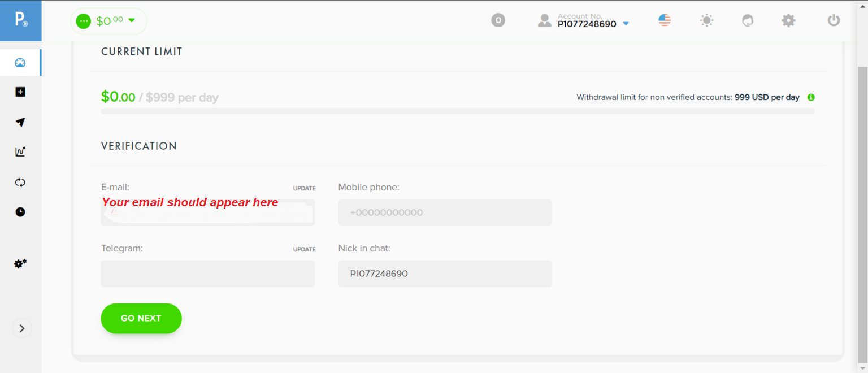Select the Deposit plus icon in sidebar
The image size is (868, 373).
coord(20,92)
